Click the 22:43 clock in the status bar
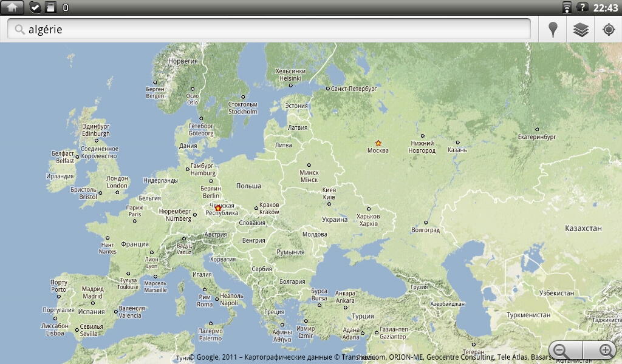The width and height of the screenshot is (622, 364). 606,7
